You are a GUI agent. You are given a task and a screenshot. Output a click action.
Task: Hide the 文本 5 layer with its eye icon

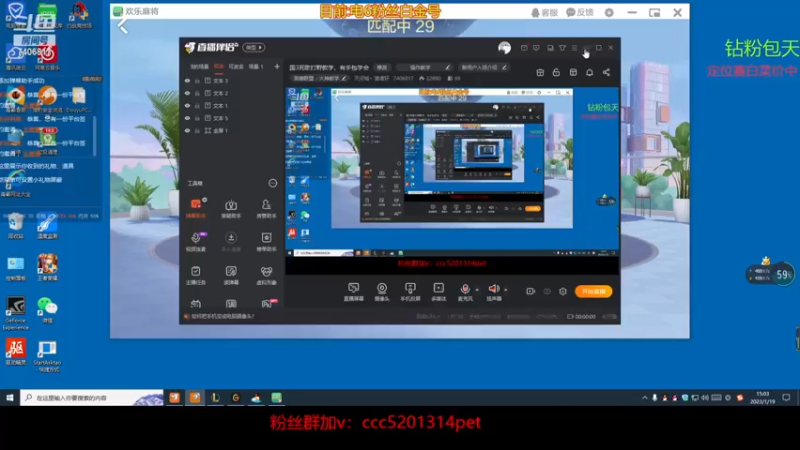point(187,118)
